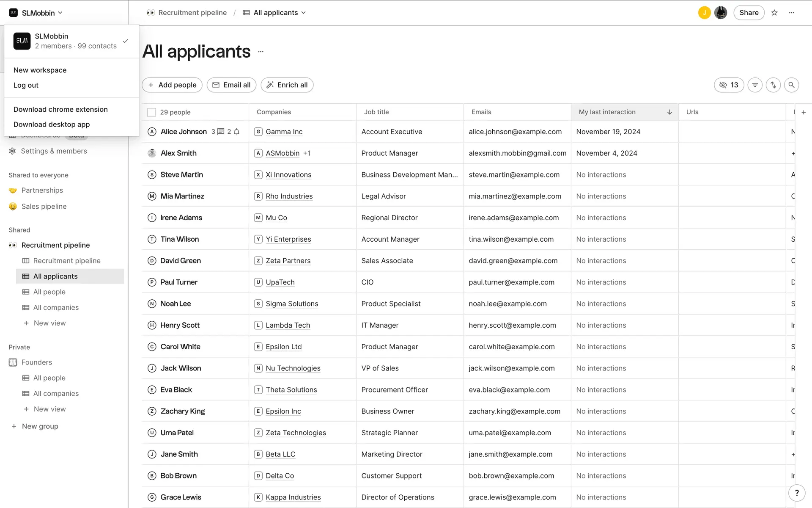Screen dimensions: 812x508
Task: Select the SLMobbin workspace with checkmark
Action: 71,41
